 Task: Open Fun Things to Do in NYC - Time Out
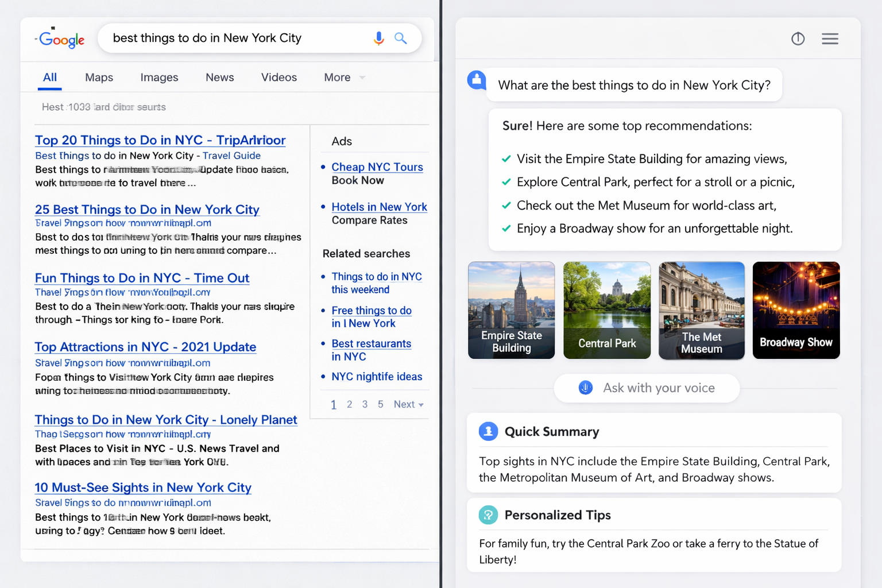pos(142,278)
